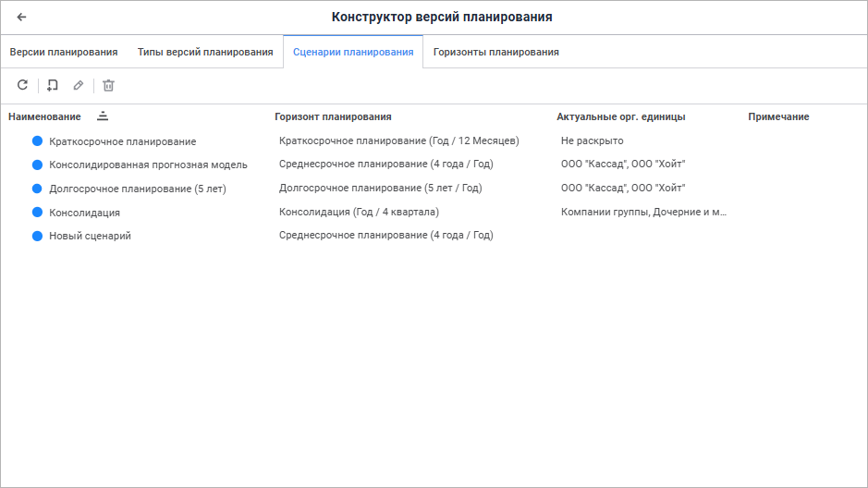Click the Горизонт планирования column header
The image size is (868, 488).
point(333,116)
